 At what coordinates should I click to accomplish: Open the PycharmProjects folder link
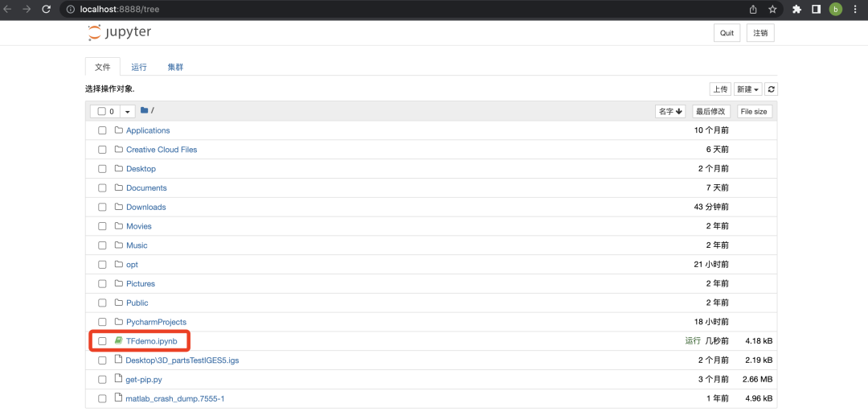click(156, 322)
